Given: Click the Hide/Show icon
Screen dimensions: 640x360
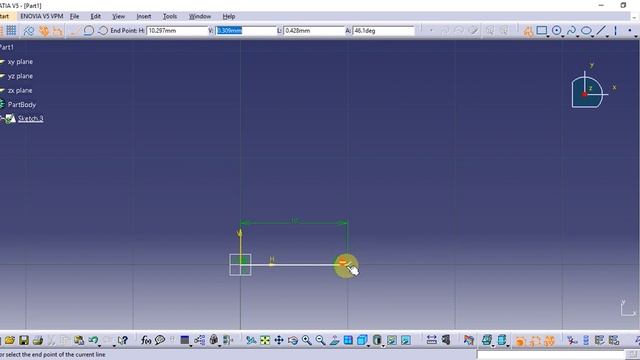Looking at the screenshot, I should (392, 340).
